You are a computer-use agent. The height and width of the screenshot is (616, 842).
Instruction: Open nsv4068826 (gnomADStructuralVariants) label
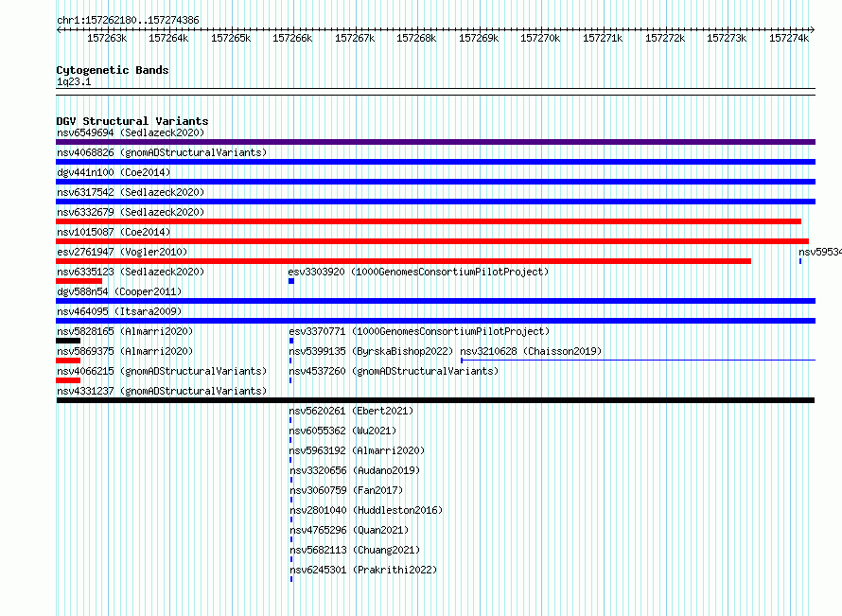(162, 152)
